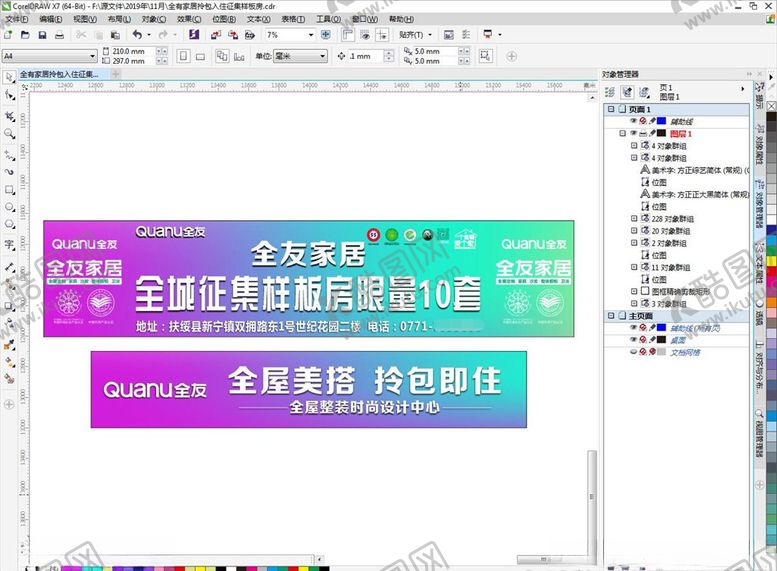Click the no-fill X swatch atop the palette

coord(772,106)
